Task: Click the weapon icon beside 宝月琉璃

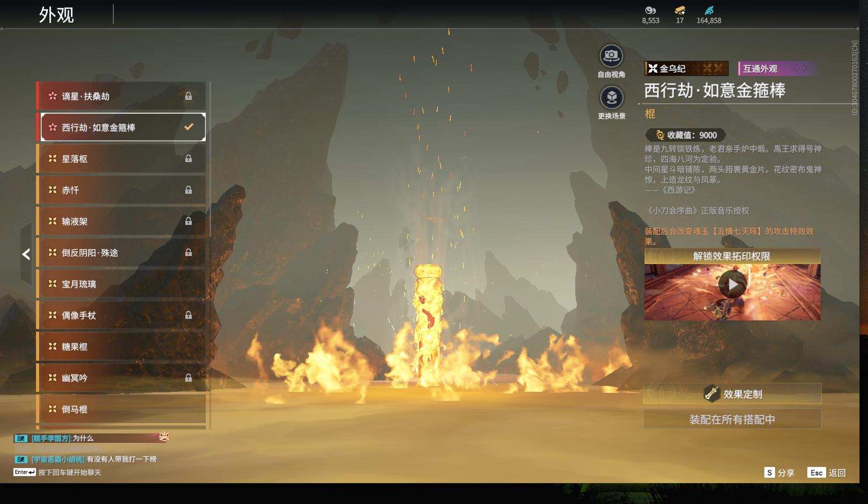Action: click(x=53, y=284)
